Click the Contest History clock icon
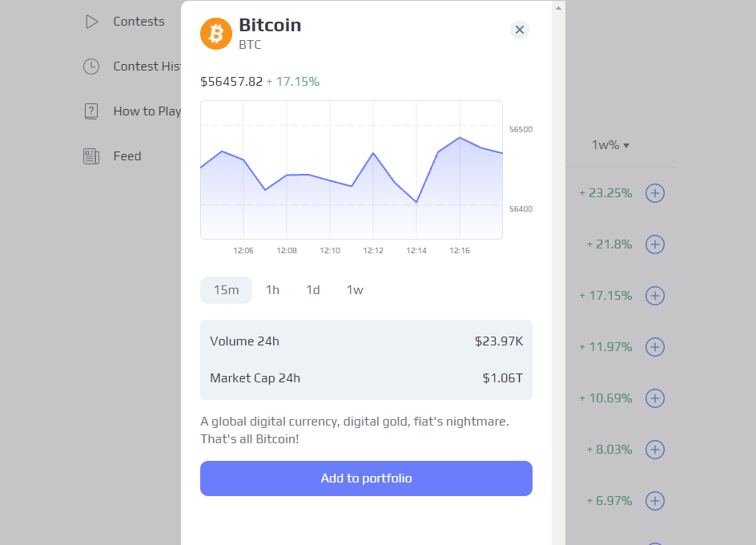The width and height of the screenshot is (756, 545). point(91,67)
